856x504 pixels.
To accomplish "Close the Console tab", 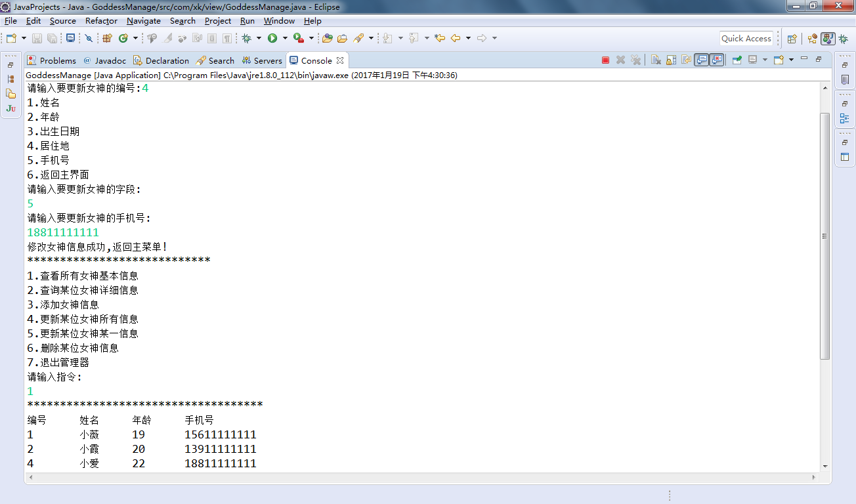I will (340, 60).
